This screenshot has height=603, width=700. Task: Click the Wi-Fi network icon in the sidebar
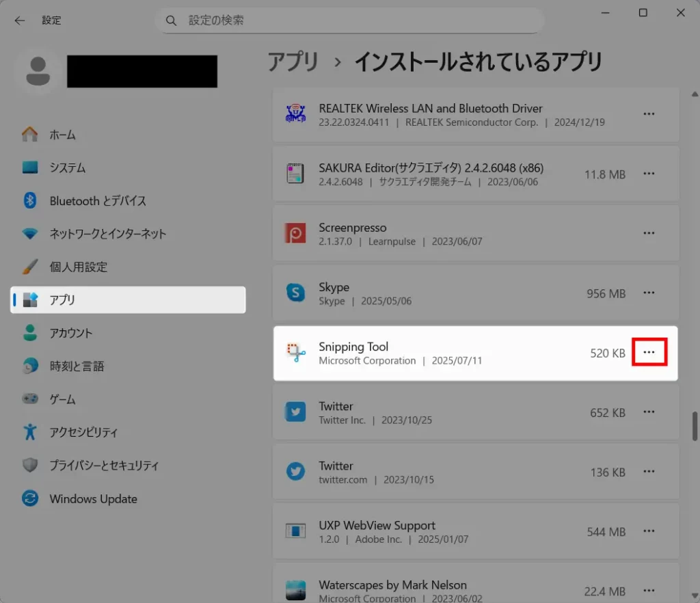click(x=30, y=233)
